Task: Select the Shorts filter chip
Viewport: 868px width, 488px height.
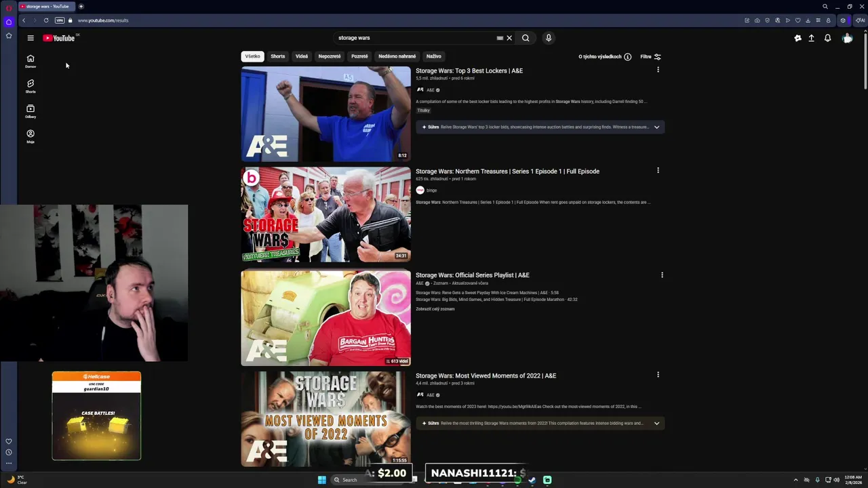Action: [278, 56]
